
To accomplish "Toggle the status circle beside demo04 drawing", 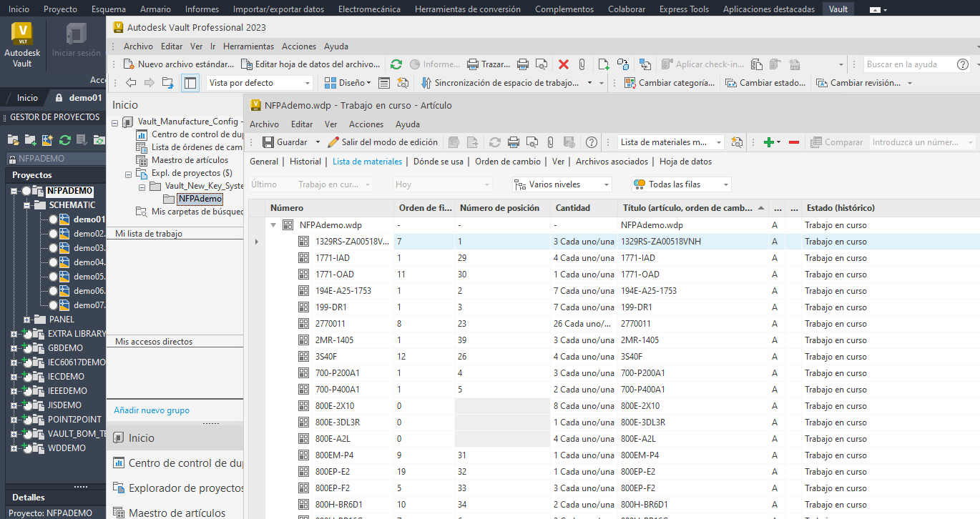I will pyautogui.click(x=53, y=262).
